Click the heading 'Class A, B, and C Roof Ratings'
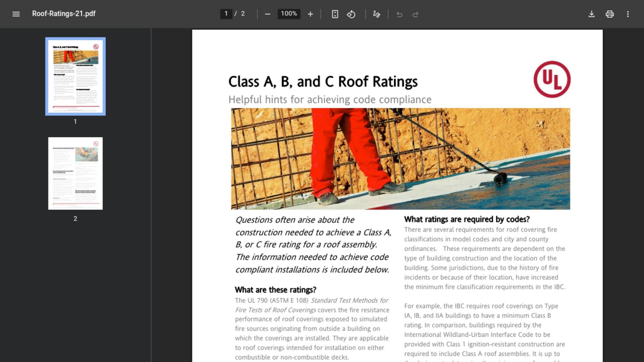This screenshot has width=644, height=362. point(323,82)
